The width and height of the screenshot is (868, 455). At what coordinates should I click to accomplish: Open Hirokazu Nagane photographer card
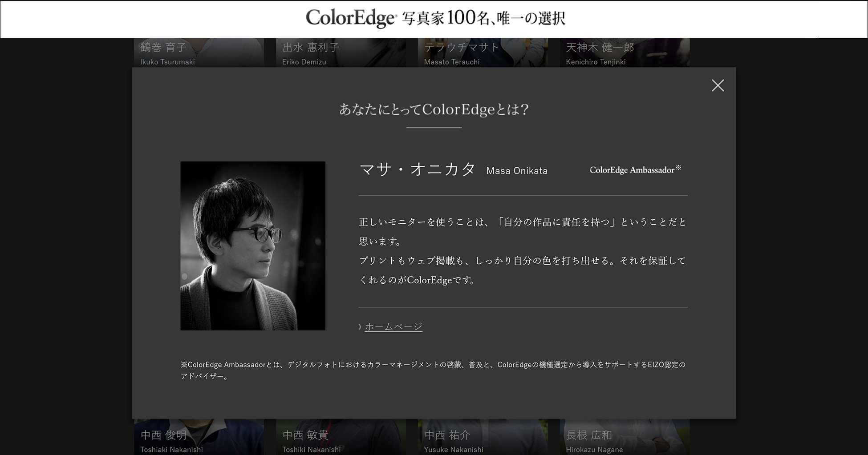coord(625,437)
